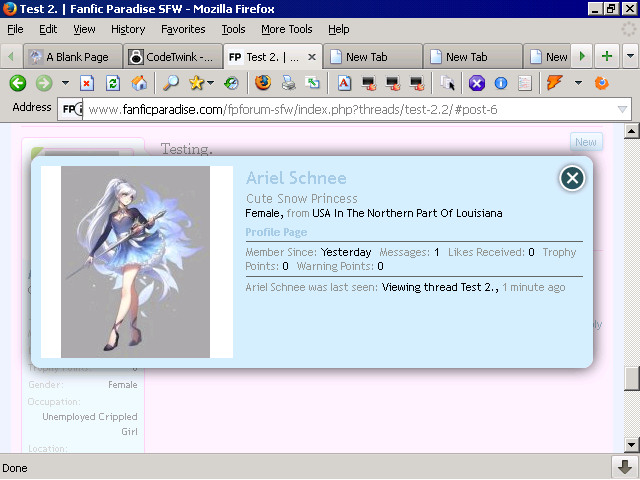The width and height of the screenshot is (640, 480).
Task: Open the dropdown next to lightning bolt
Action: coord(578,83)
